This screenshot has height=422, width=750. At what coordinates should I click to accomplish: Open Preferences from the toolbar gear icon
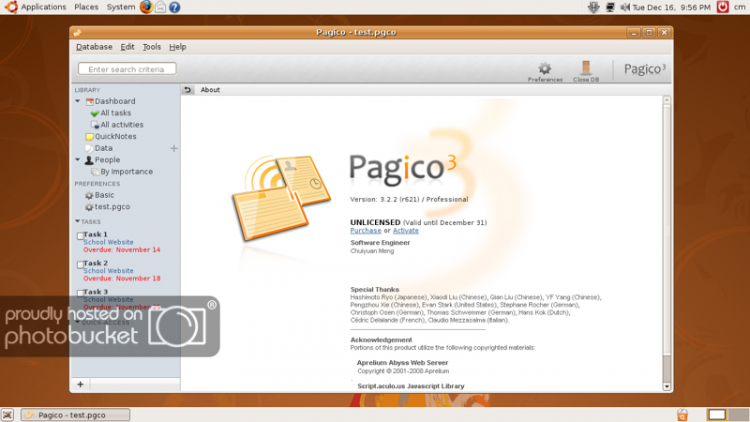coord(545,69)
